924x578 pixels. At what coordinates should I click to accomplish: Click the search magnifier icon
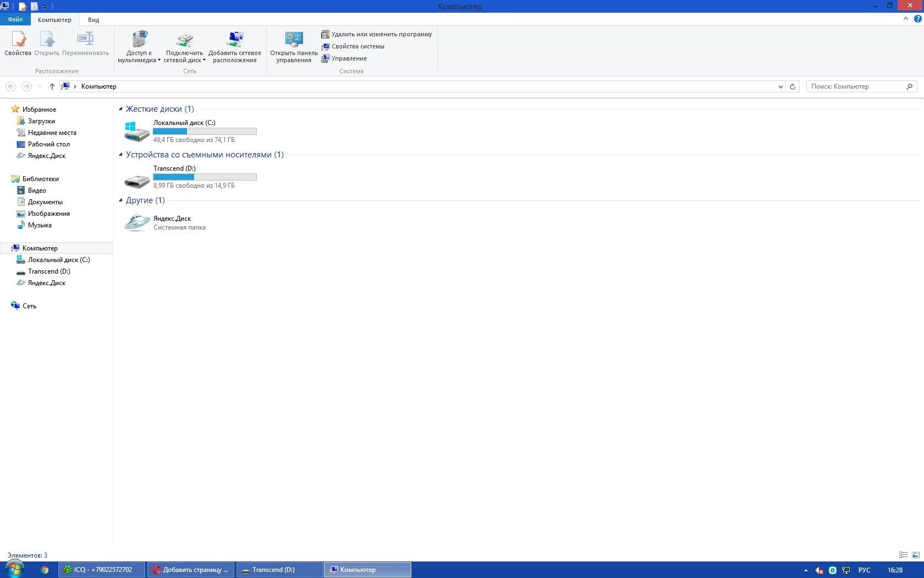[910, 86]
